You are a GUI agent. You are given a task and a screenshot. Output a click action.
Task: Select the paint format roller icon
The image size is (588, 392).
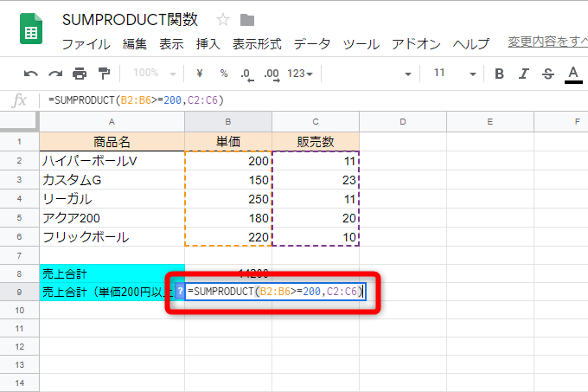[x=104, y=74]
